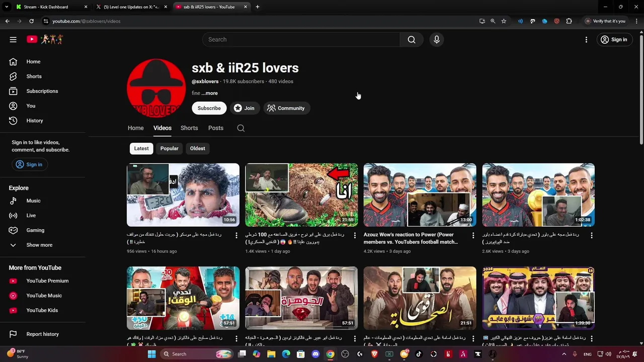Open the 1:20:30 video thumbnail
The width and height of the screenshot is (644, 362).
pos(538,298)
